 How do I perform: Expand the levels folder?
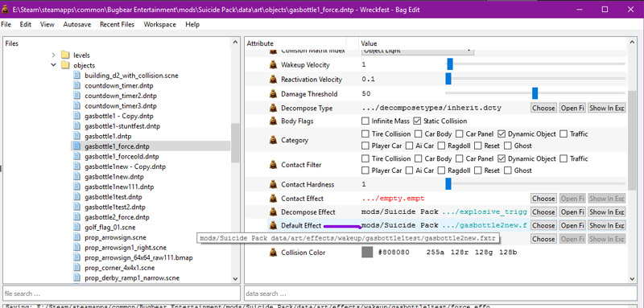pos(53,55)
